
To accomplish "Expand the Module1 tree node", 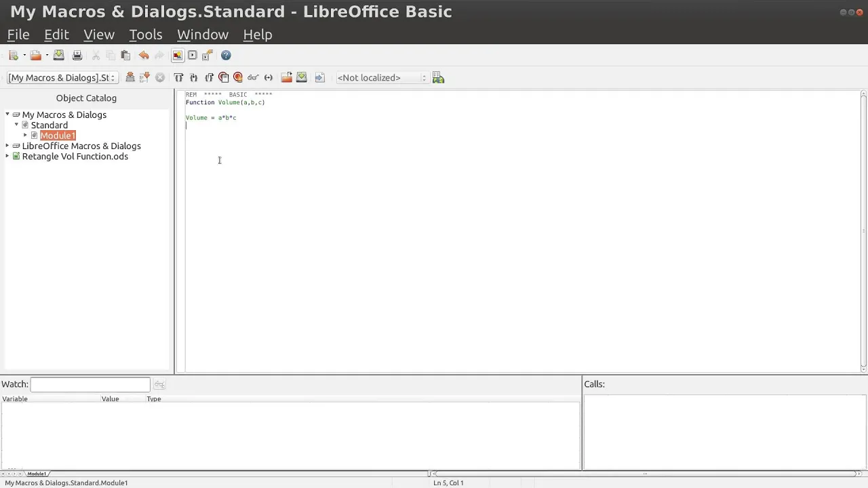I will (25, 136).
